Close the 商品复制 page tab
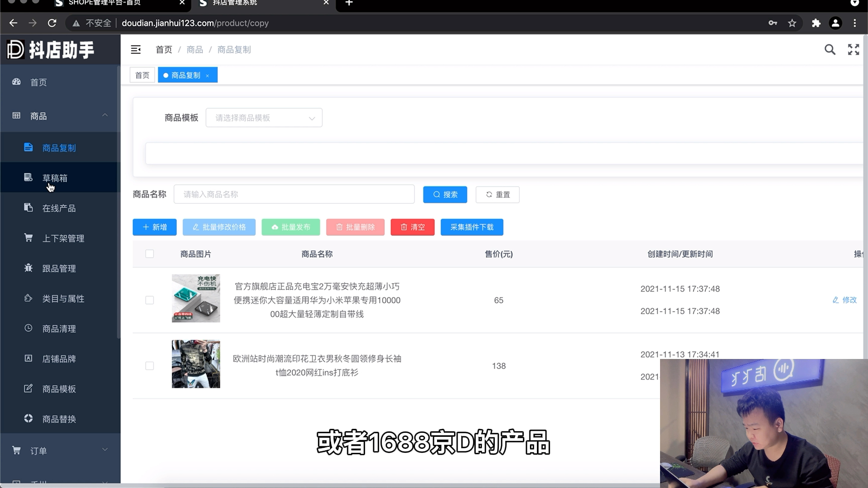Image resolution: width=868 pixels, height=488 pixels. (207, 75)
